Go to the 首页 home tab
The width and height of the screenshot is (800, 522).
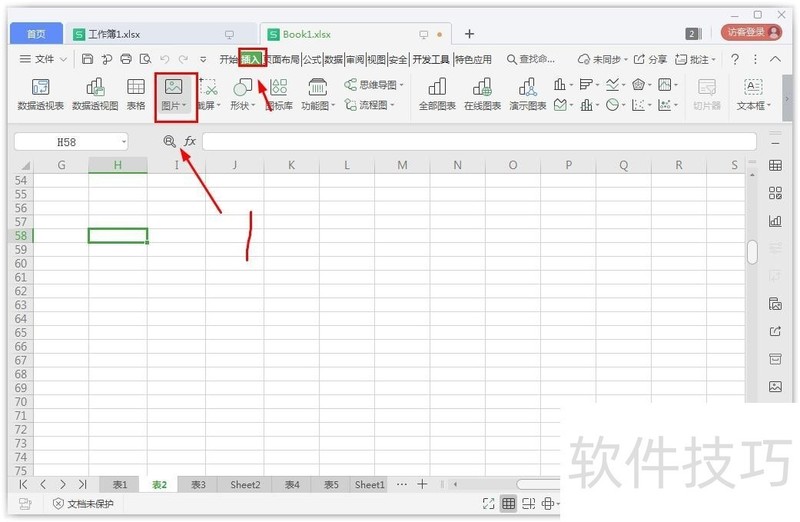coord(36,34)
